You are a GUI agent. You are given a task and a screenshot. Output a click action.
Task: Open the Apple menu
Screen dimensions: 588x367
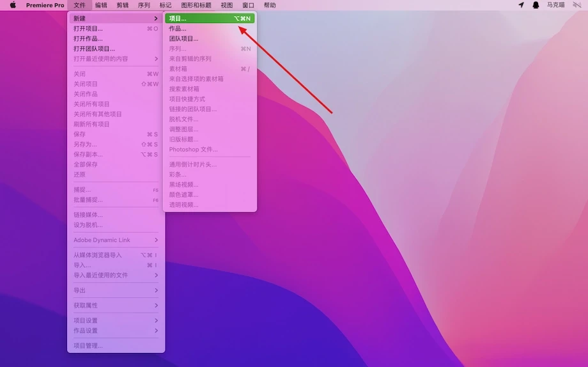[x=13, y=5]
